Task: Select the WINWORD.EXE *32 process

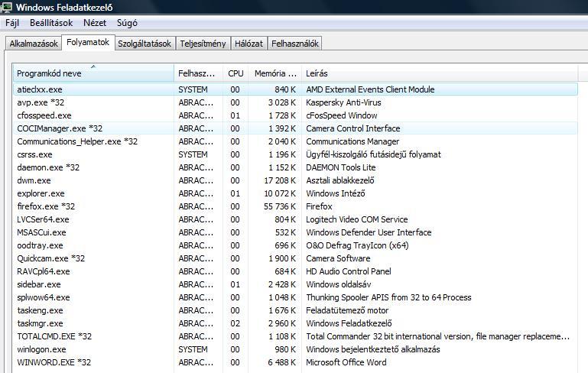Action: 295,362
